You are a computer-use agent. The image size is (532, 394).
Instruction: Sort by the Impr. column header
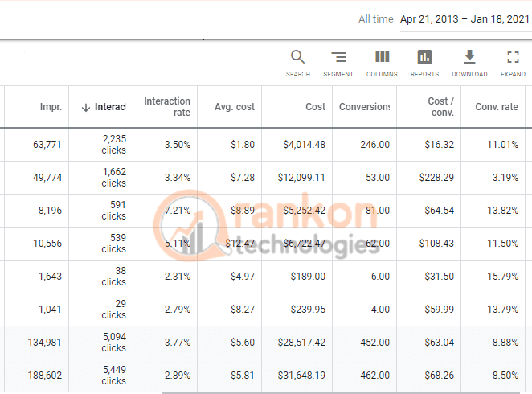[51, 107]
